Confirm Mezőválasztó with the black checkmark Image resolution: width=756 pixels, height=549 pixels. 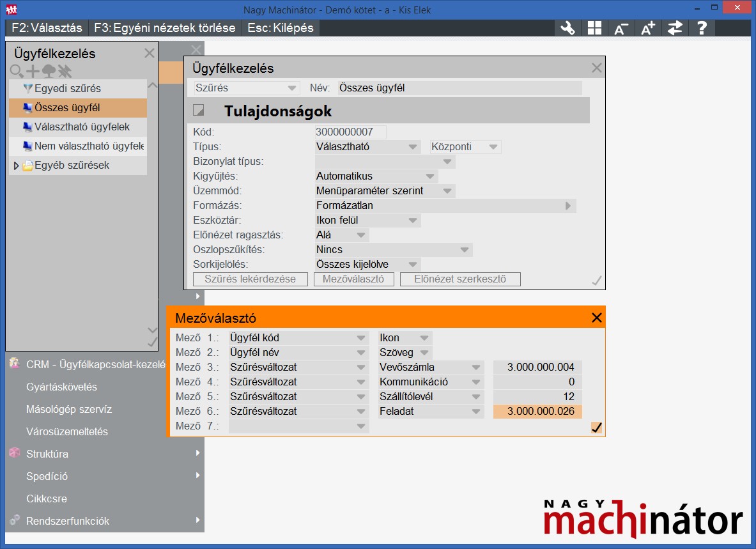596,428
